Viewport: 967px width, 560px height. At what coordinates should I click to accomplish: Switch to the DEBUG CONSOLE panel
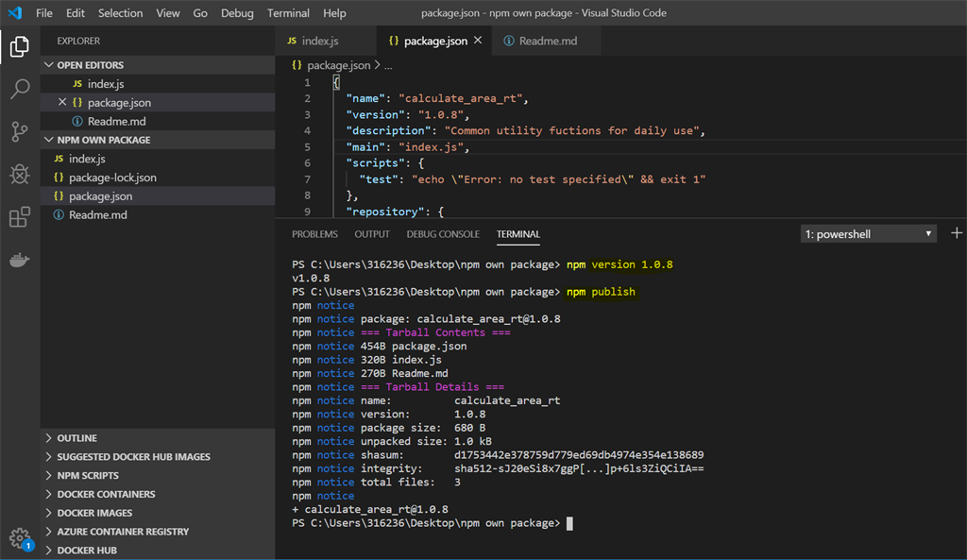pyautogui.click(x=443, y=233)
